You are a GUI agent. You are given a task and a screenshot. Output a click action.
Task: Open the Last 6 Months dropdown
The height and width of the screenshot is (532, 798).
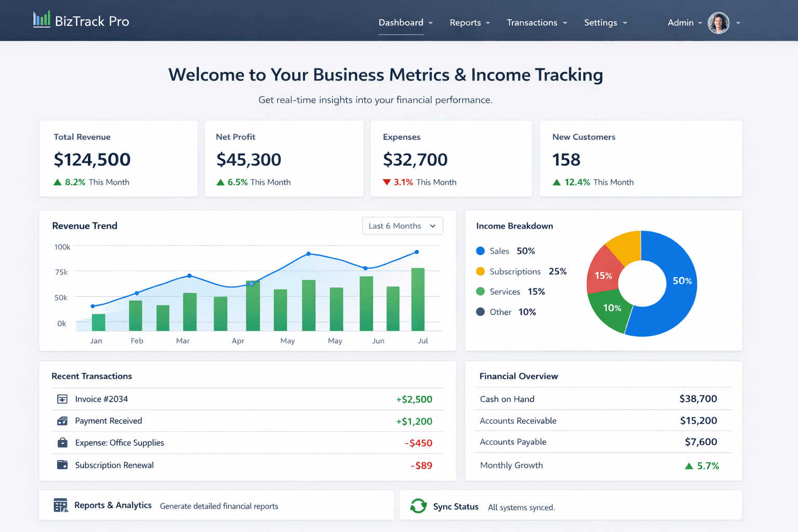click(x=402, y=225)
